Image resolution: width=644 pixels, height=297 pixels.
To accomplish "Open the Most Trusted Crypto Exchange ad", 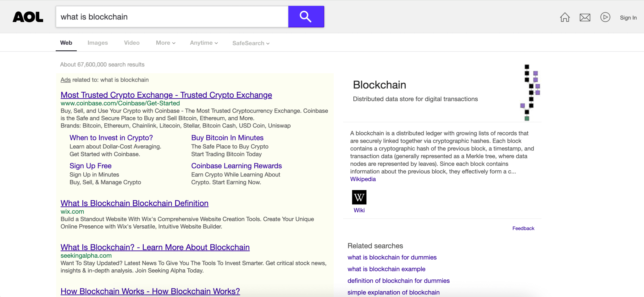I will coord(166,95).
